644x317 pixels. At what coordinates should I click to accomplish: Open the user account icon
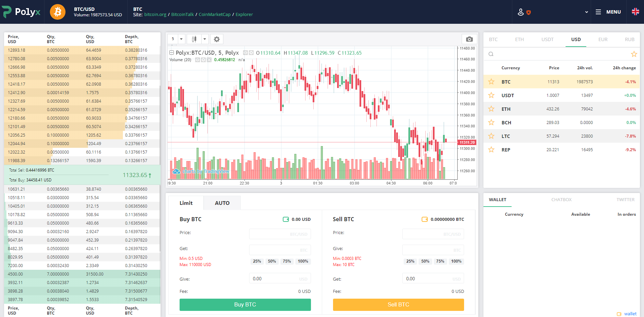click(x=520, y=12)
